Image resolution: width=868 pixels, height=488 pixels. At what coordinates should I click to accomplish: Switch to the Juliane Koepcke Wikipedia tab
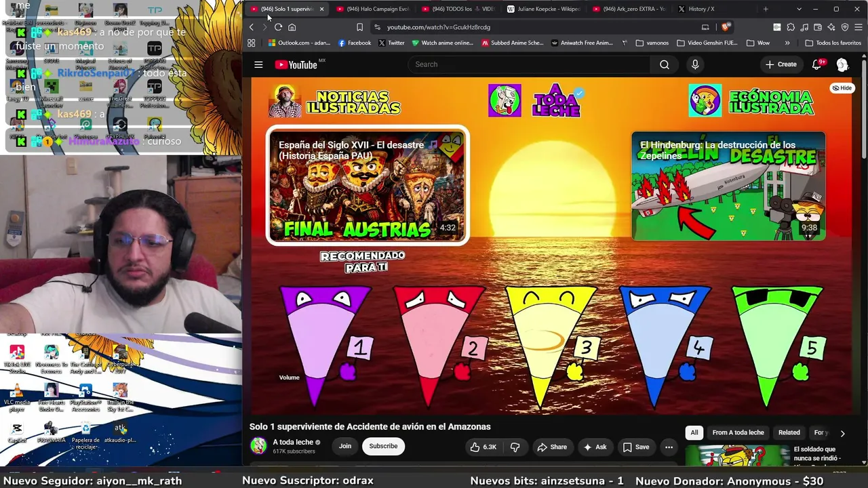click(543, 9)
